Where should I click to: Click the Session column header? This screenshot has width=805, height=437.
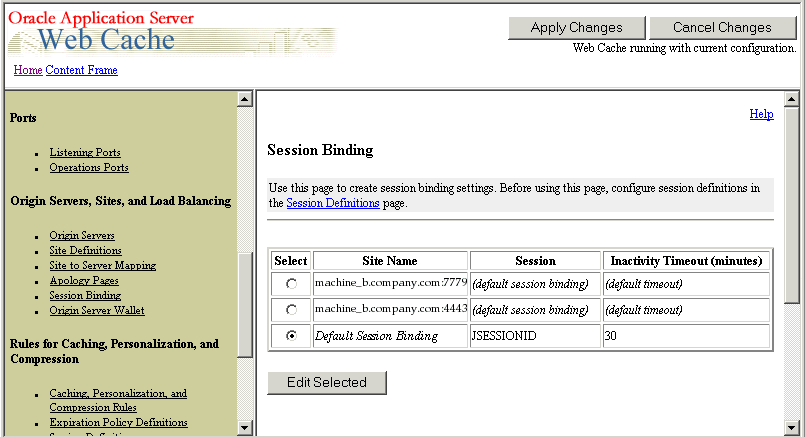coord(535,261)
